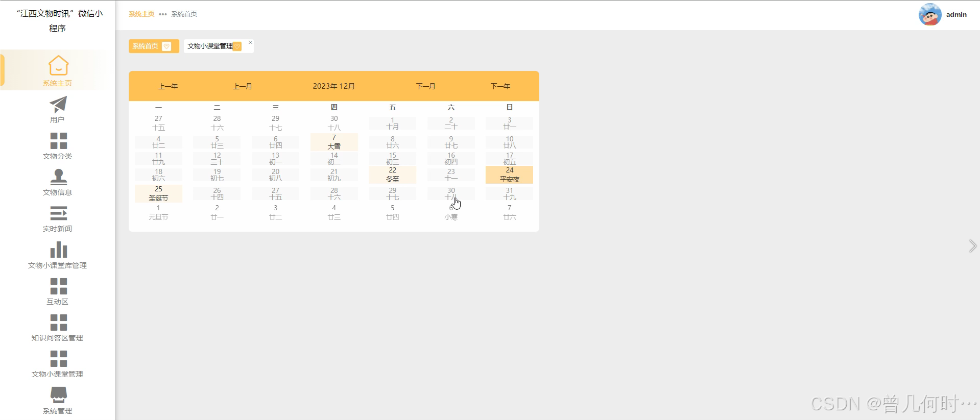Select December 13 初一 date

(x=275, y=158)
